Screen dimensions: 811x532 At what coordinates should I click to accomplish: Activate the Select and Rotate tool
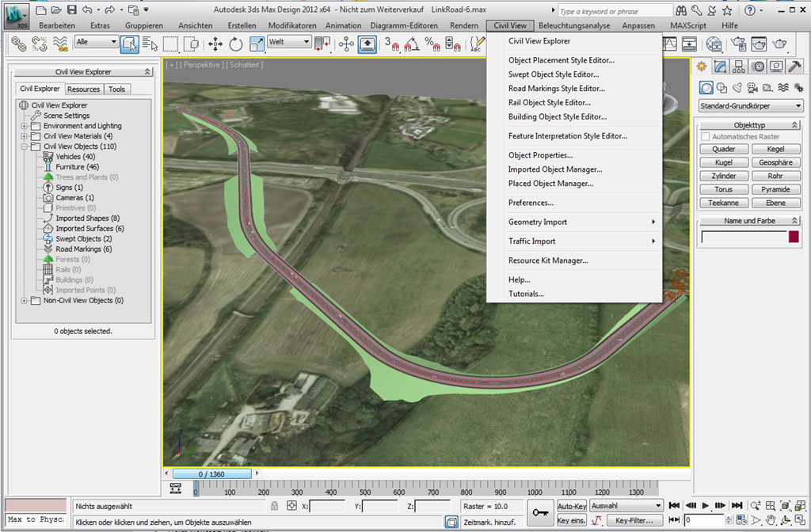[234, 45]
